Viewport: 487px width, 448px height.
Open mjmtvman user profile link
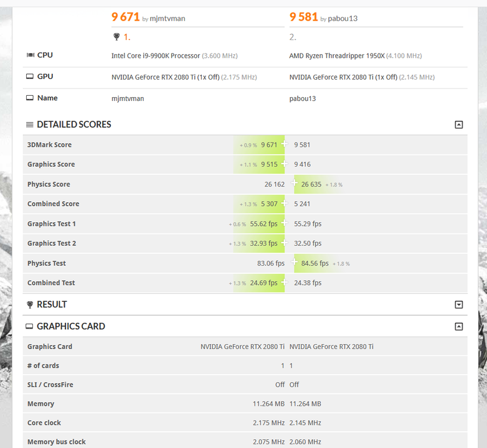[x=168, y=19]
